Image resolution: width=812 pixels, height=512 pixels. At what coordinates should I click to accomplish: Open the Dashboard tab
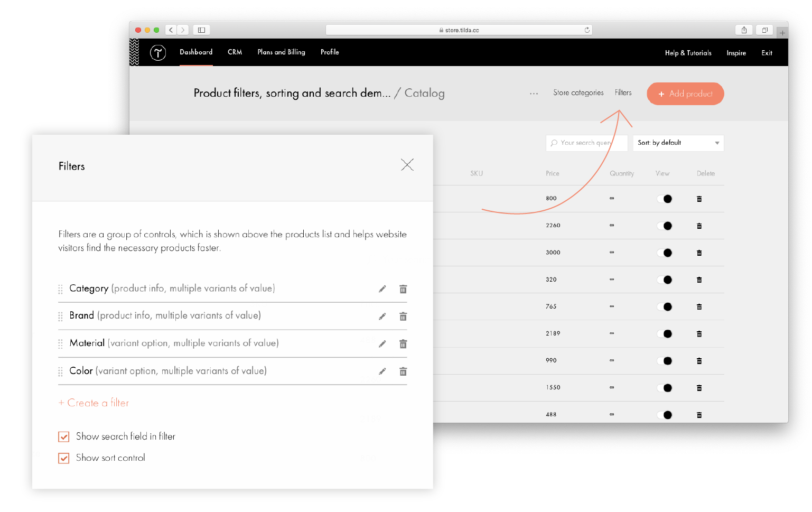tap(196, 52)
